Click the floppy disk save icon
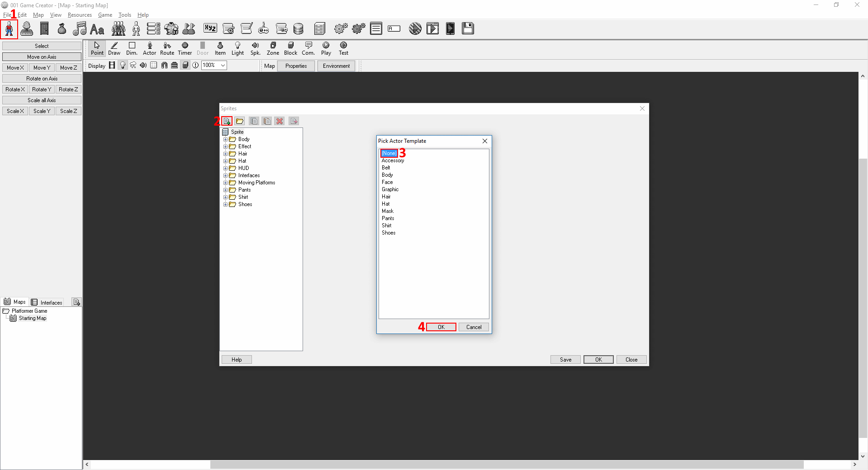The height and width of the screenshot is (470, 868). click(x=468, y=28)
